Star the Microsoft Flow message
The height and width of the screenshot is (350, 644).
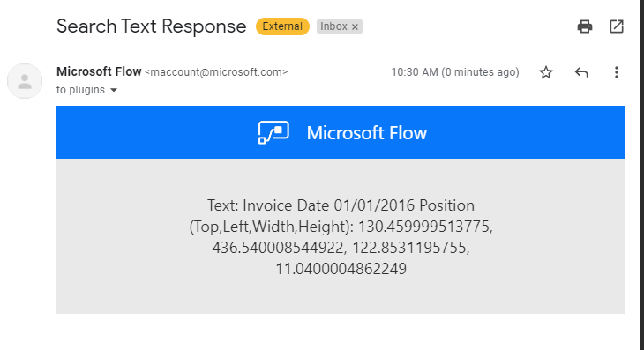coord(546,72)
